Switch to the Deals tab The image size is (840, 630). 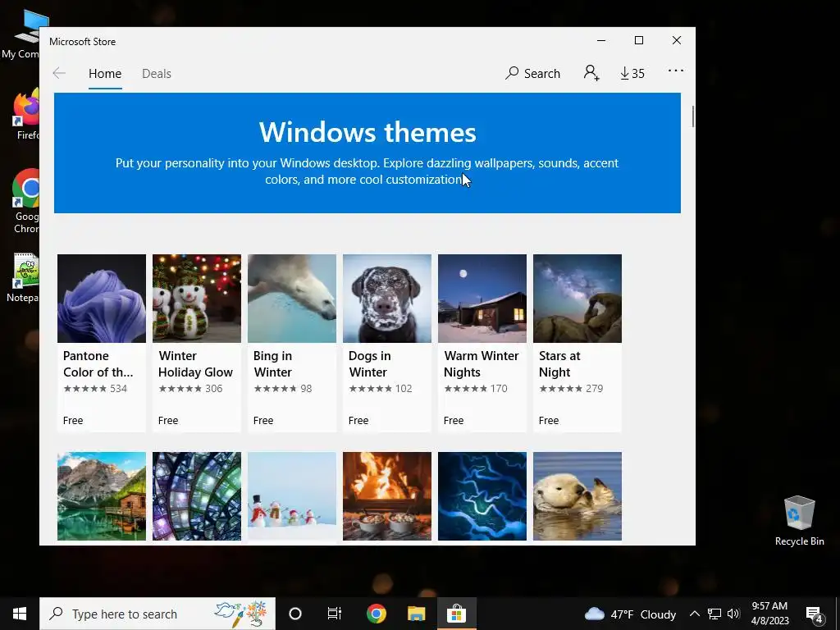click(157, 73)
